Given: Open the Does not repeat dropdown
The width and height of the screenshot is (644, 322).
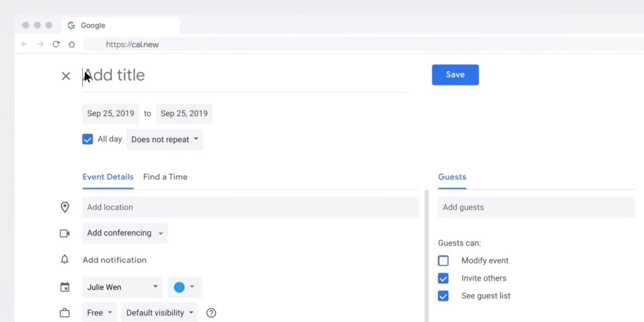Looking at the screenshot, I should [165, 139].
